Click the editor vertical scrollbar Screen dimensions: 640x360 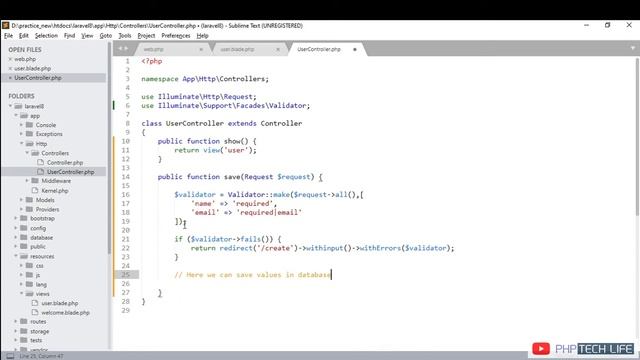tap(637, 137)
